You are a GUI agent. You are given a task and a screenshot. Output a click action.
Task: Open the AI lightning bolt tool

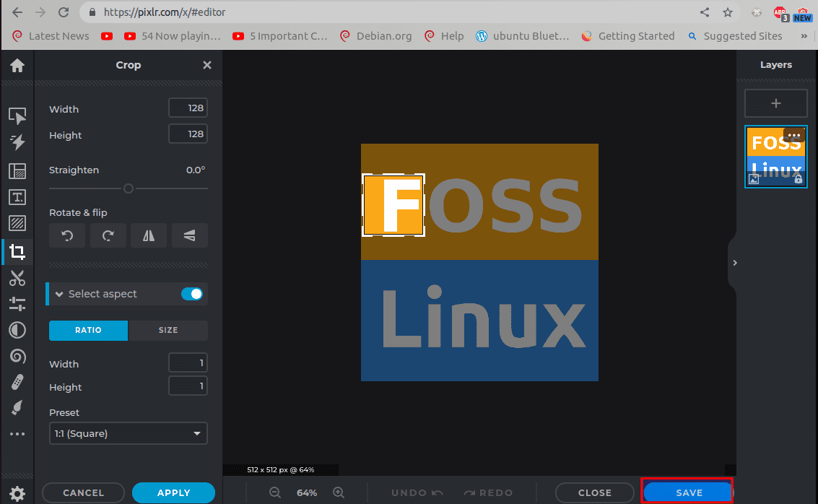point(17,142)
